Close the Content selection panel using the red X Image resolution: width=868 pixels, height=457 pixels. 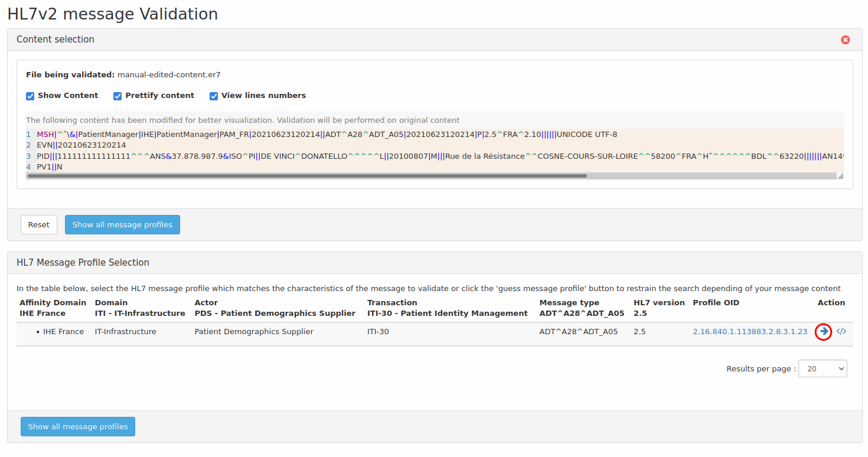845,40
